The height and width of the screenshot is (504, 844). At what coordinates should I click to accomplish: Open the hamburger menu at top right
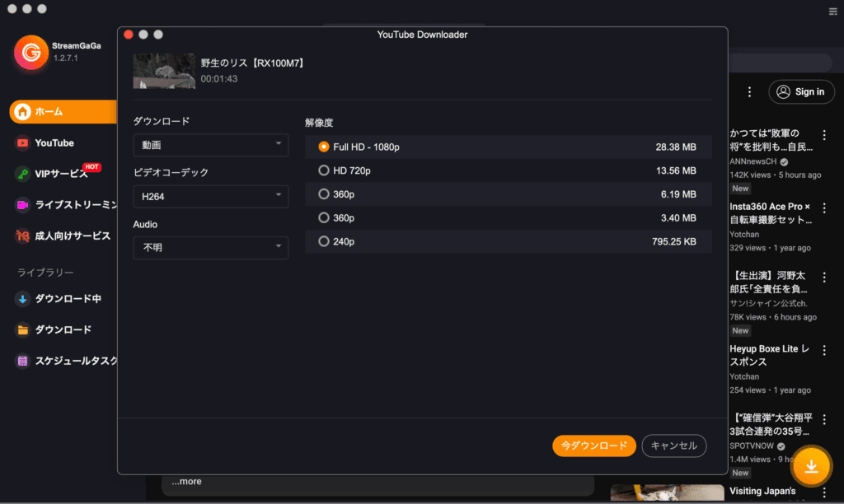832,12
